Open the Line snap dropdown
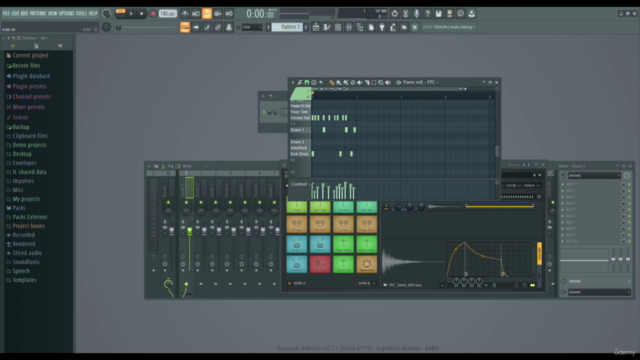 (x=251, y=27)
